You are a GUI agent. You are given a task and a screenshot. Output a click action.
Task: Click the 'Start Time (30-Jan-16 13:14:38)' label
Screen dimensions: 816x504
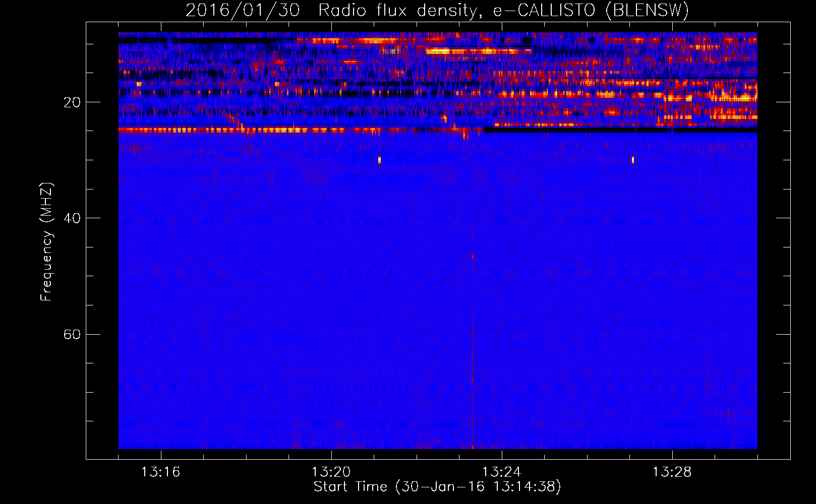point(437,487)
